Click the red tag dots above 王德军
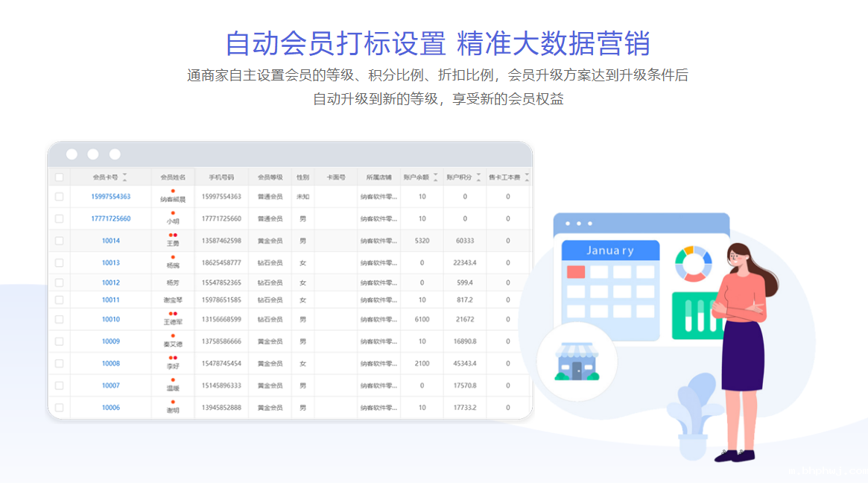This screenshot has height=483, width=868. (x=173, y=314)
